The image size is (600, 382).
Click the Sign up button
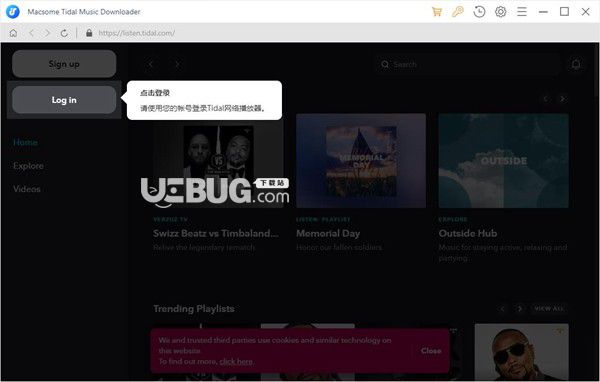[x=64, y=64]
